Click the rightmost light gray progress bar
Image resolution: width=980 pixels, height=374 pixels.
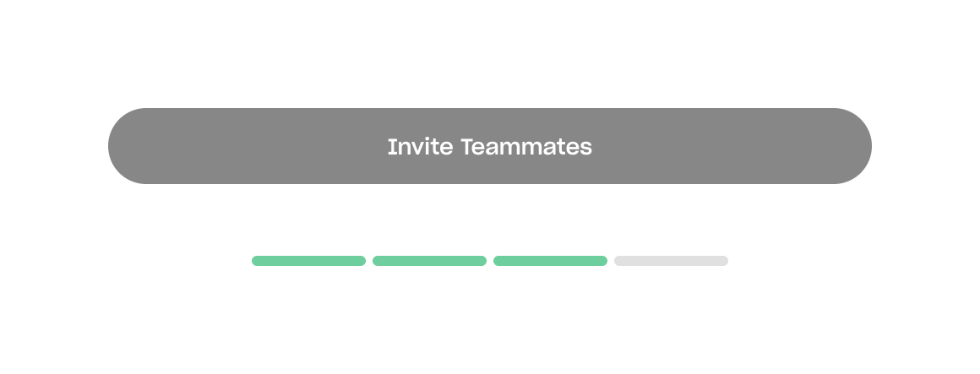671,261
